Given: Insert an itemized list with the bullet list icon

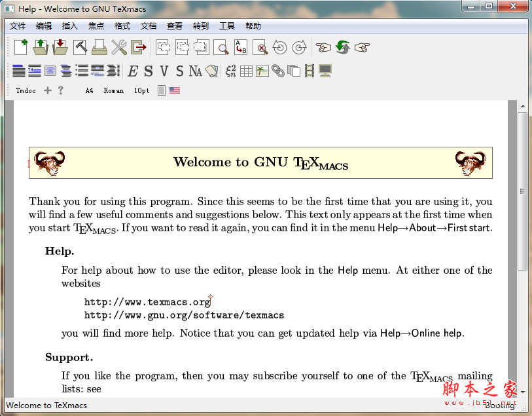Looking at the screenshot, I should pyautogui.click(x=82, y=71).
